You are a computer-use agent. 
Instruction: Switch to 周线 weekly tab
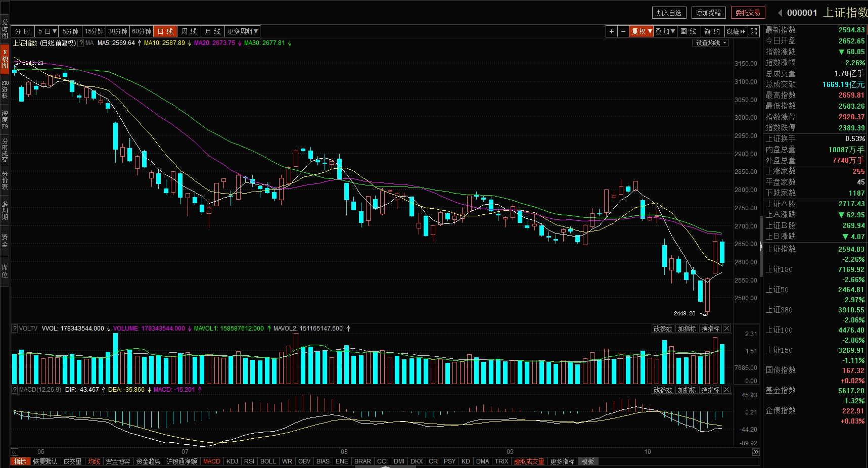click(x=189, y=31)
